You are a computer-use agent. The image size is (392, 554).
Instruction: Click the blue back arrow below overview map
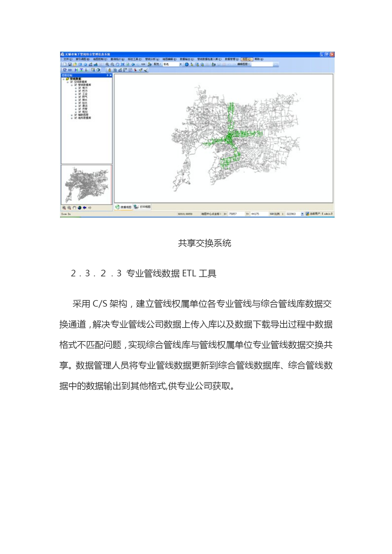pyautogui.click(x=85, y=208)
